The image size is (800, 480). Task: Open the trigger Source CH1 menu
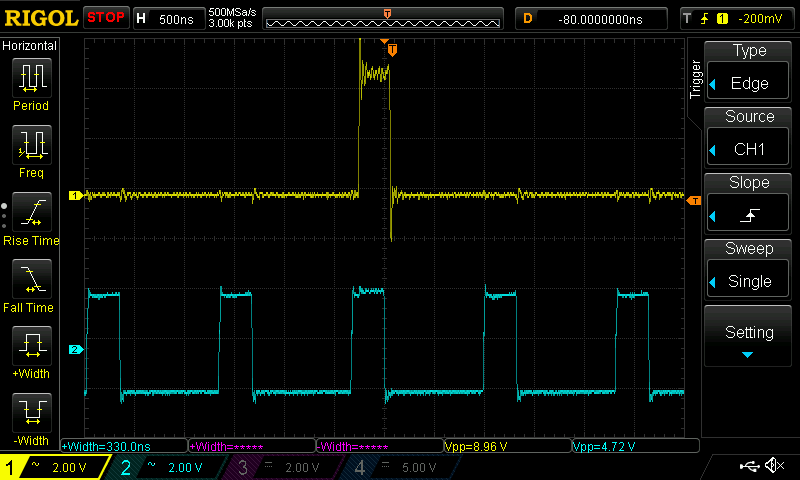pos(749,135)
